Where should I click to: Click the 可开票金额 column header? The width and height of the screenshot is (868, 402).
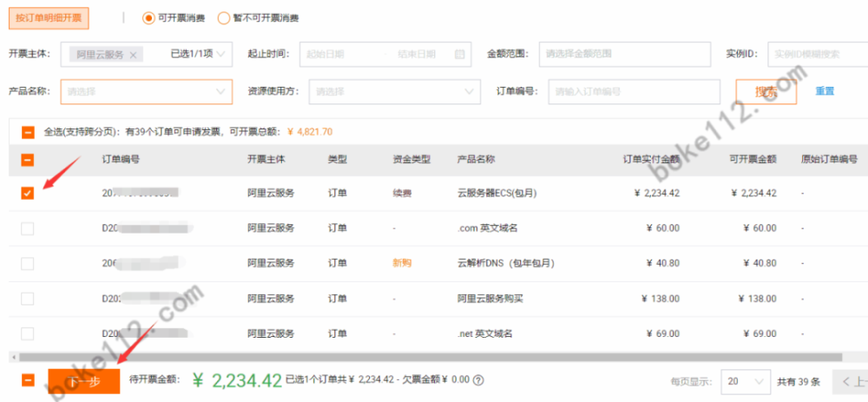click(753, 160)
